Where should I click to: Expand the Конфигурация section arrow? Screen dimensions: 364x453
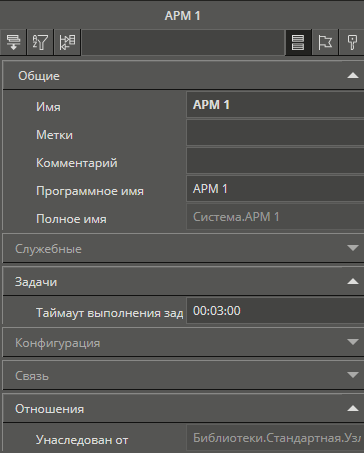click(x=353, y=342)
